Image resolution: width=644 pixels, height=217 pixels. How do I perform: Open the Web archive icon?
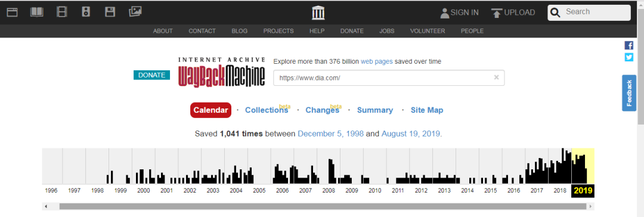tap(12, 13)
